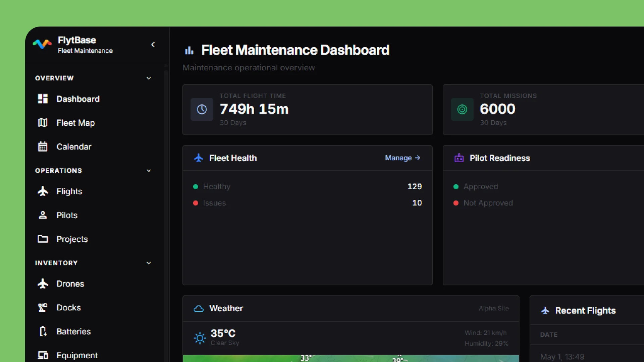
Task: Click the Drones airplane icon
Action: click(43, 284)
